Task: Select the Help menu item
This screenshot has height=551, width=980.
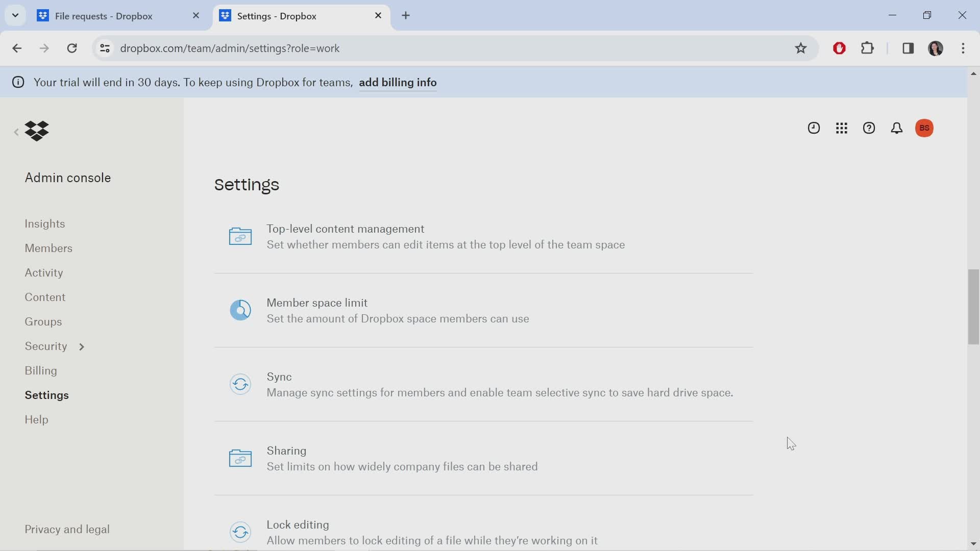Action: coord(36,419)
